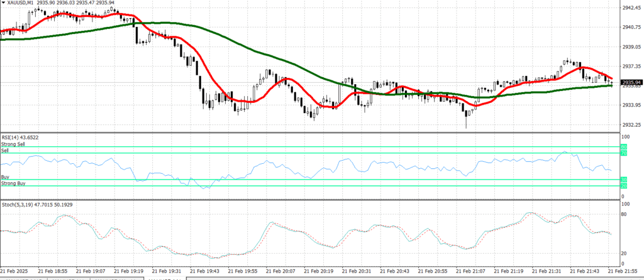Click the 21 Feb 20:19 time label
This screenshot has height=280, width=644.
(x=318, y=271)
